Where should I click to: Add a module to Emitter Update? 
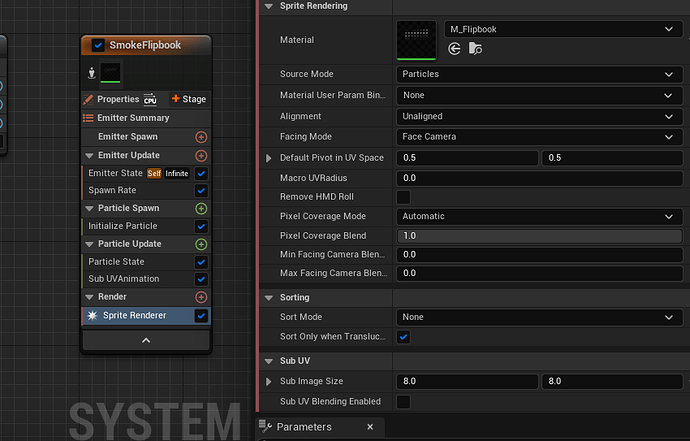[201, 155]
